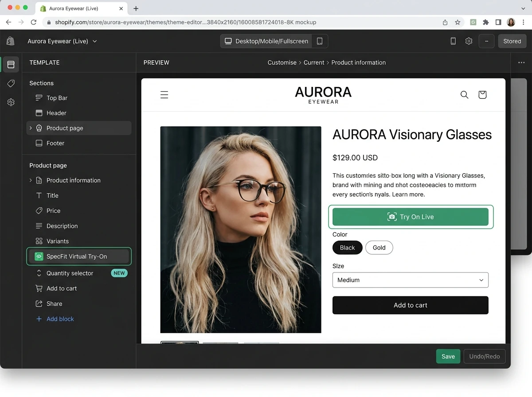Click the Customise breadcrumb
The image size is (532, 397).
[282, 62]
